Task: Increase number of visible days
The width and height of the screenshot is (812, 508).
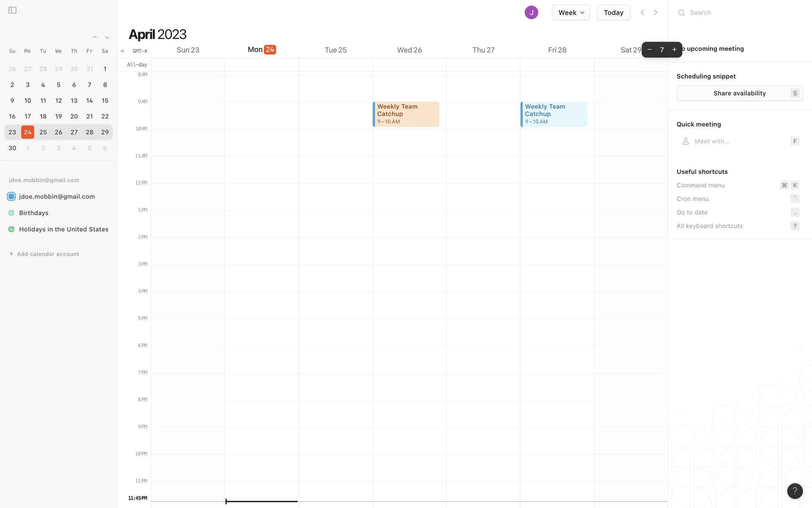Action: click(x=674, y=50)
